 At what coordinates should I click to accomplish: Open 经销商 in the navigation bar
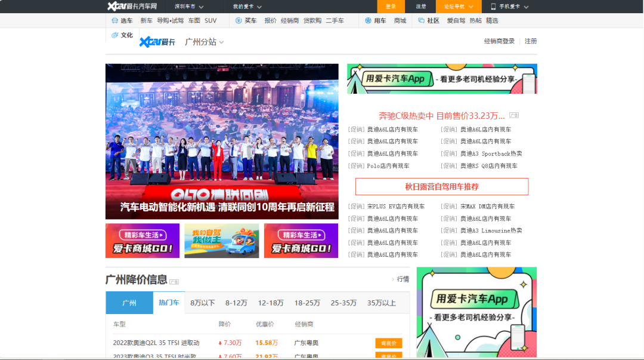coord(290,20)
